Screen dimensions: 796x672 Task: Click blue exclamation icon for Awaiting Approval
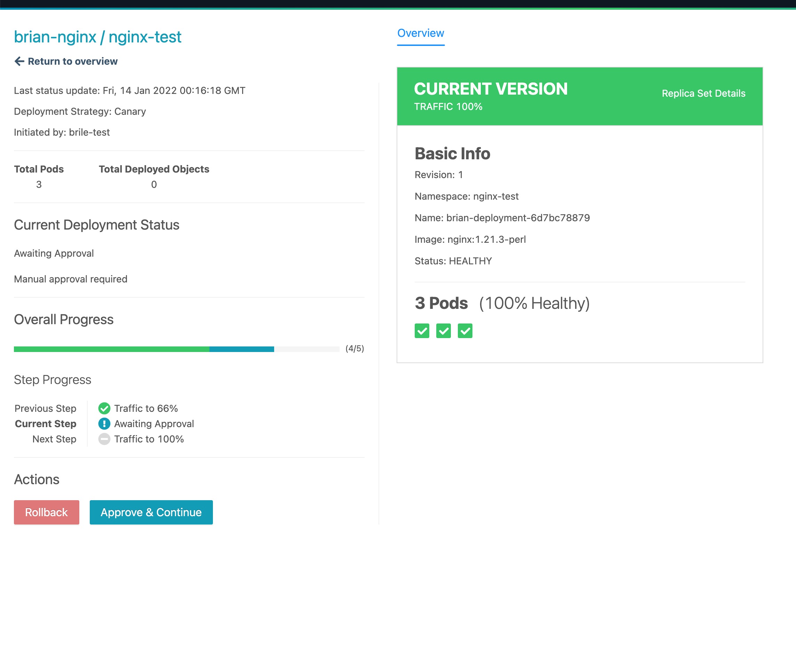(x=104, y=424)
